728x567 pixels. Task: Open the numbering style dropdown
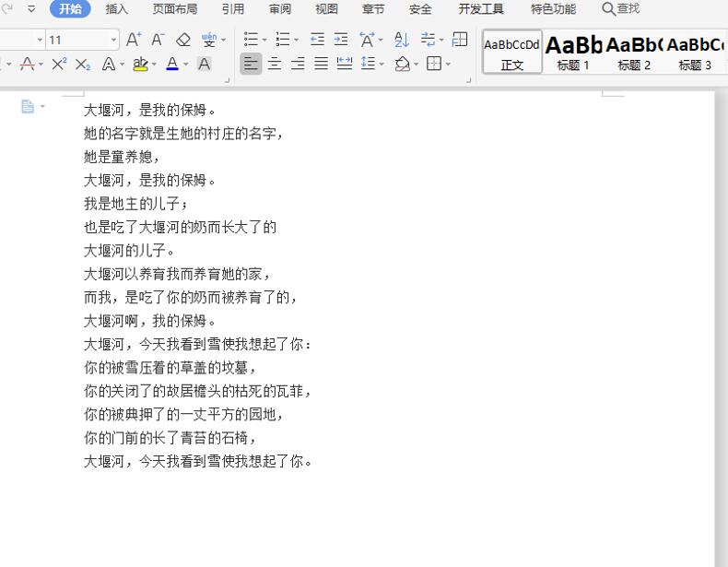pos(296,40)
